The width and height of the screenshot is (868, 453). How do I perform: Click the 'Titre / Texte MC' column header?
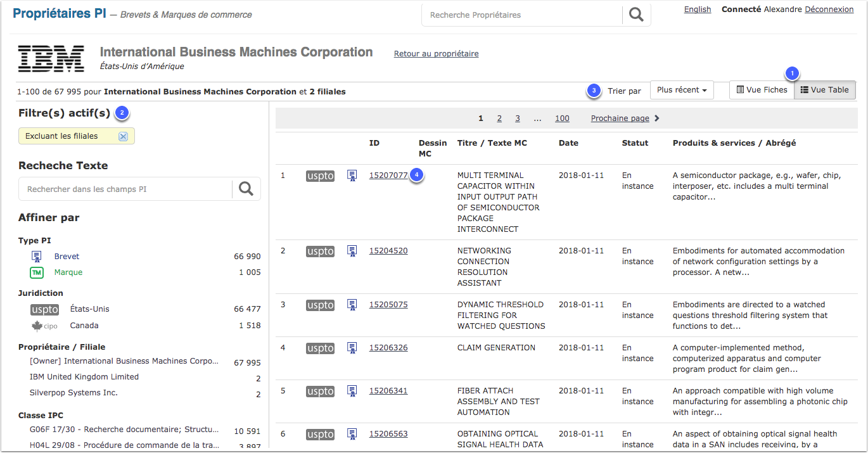(492, 143)
